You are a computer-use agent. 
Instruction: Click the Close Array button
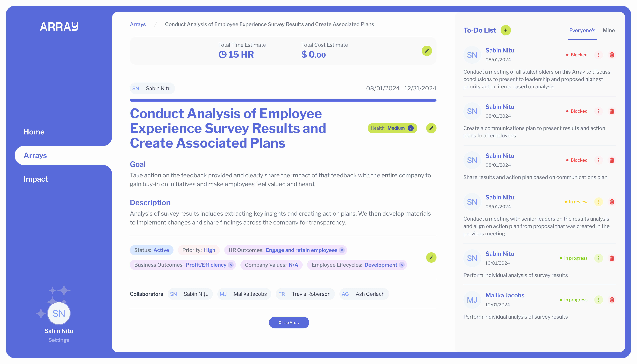click(x=289, y=322)
